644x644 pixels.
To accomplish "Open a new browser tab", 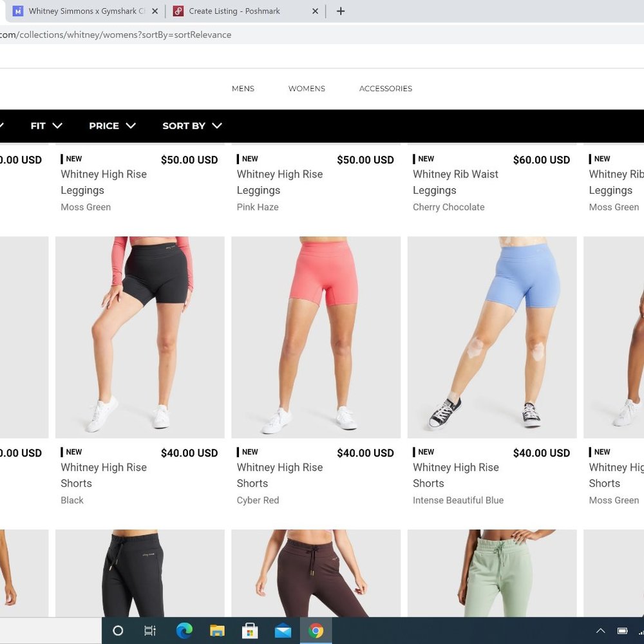I will click(341, 11).
